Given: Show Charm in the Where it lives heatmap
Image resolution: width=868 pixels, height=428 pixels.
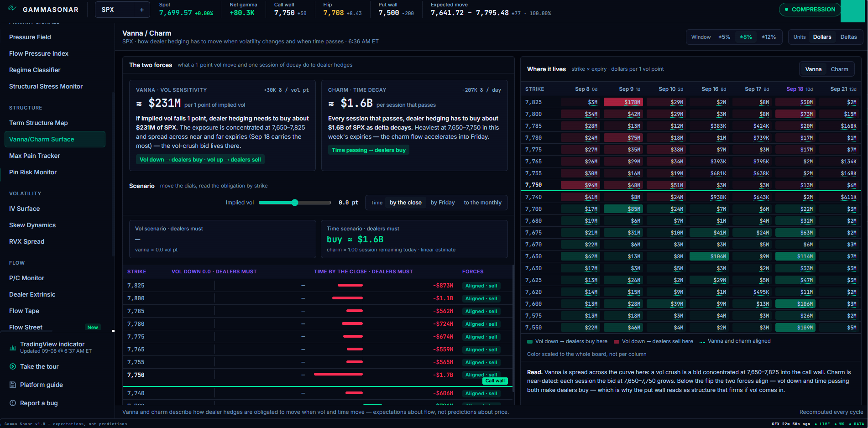Looking at the screenshot, I should (x=839, y=69).
